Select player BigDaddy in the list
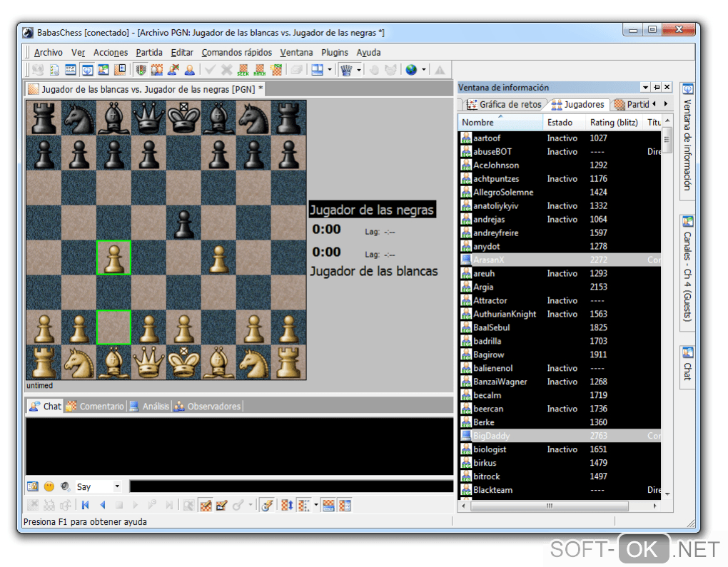Screen dimensions: 728x567 click(x=560, y=436)
